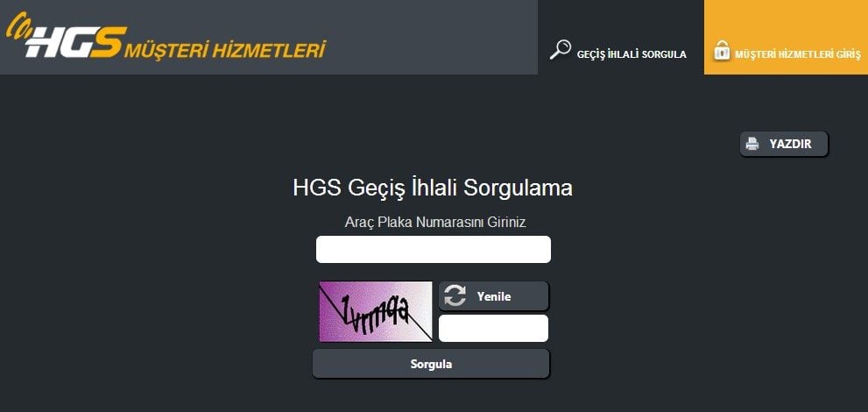Click the Yenile button to reload captcha
The width and height of the screenshot is (868, 412).
tap(493, 295)
